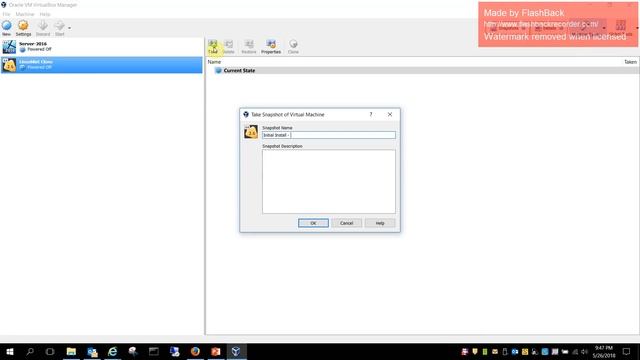Cancel the Take Snapshot dialog

click(x=347, y=223)
